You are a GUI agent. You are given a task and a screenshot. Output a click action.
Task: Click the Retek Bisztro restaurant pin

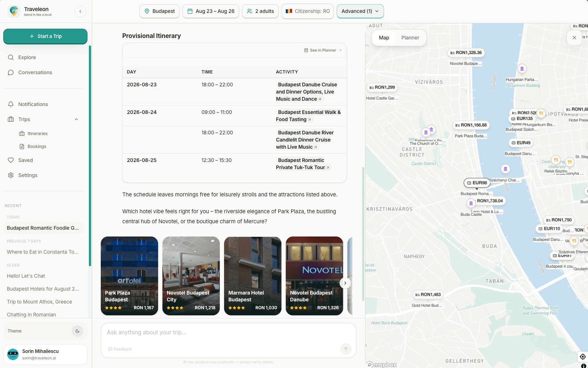click(556, 160)
